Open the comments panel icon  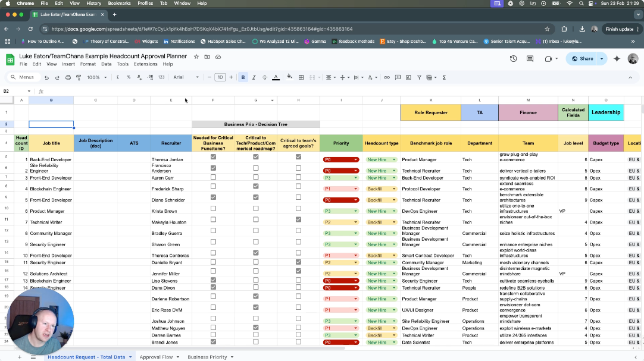tap(530, 58)
